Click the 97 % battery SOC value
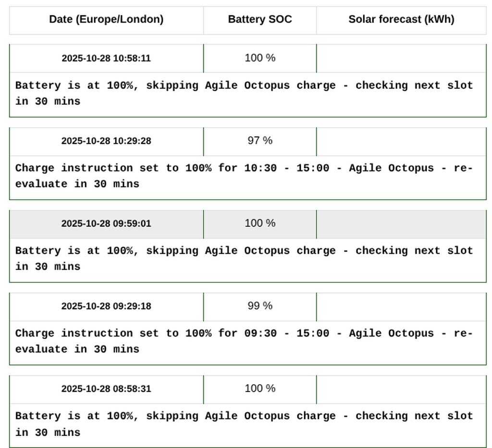This screenshot has height=448, width=492. point(260,141)
